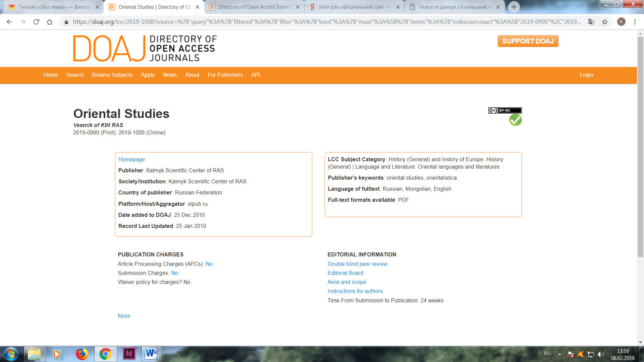Bookmark this page with the star icon

point(605,22)
